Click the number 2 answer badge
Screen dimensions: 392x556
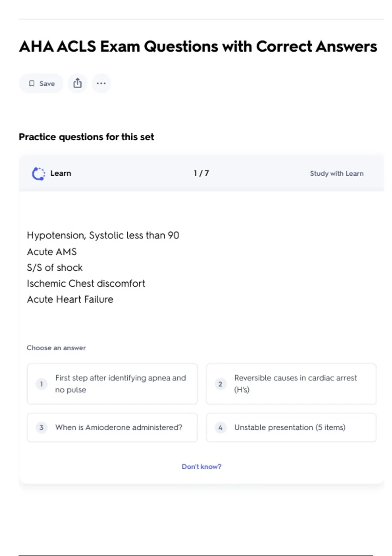click(220, 384)
